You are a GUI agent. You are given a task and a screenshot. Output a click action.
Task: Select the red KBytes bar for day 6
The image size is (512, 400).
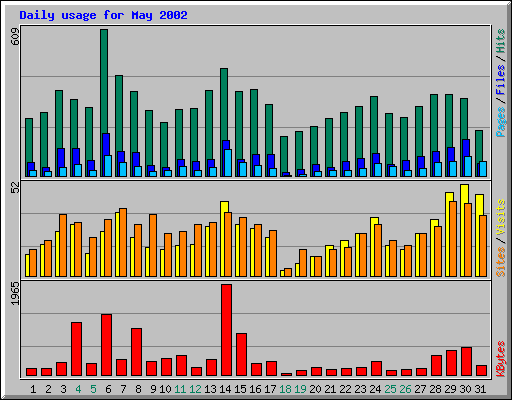(106, 345)
